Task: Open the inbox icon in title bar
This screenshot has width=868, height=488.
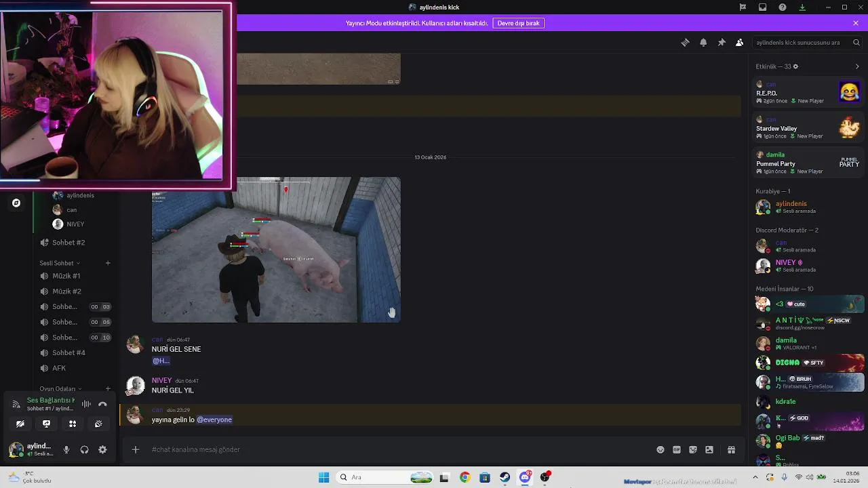Action: click(x=762, y=7)
